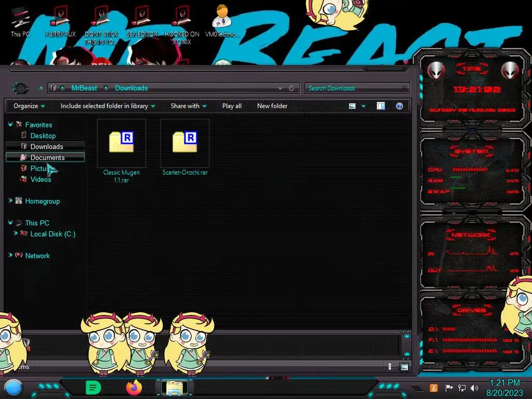Click the details pane down scroll arrow
Viewport: 532px width, 399px height.
click(x=406, y=354)
